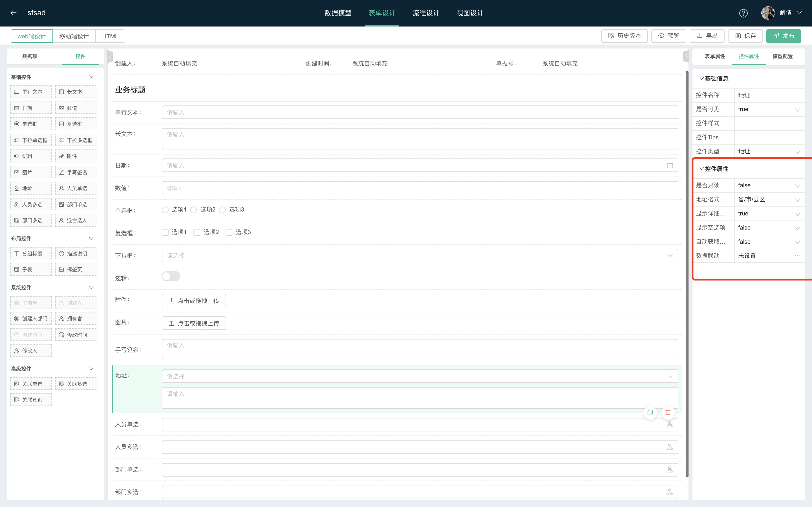Pick the 人员单选 palette control
812x507 pixels.
[76, 188]
